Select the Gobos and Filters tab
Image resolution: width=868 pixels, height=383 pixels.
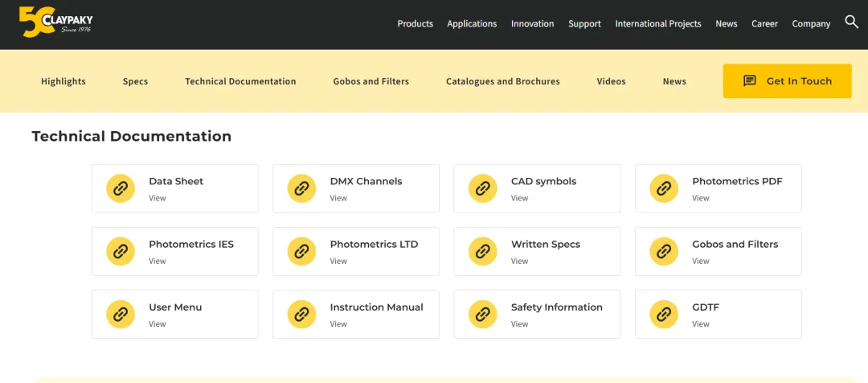pyautogui.click(x=371, y=81)
